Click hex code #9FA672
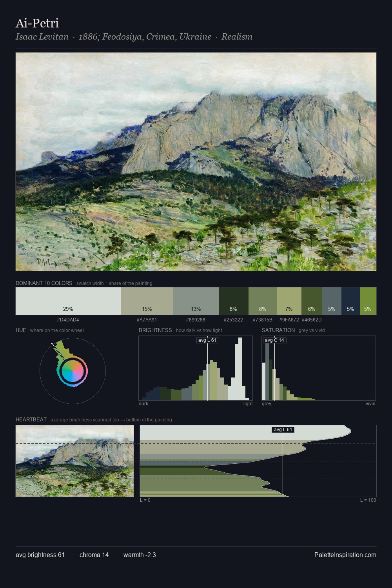392x588 pixels. (x=289, y=320)
